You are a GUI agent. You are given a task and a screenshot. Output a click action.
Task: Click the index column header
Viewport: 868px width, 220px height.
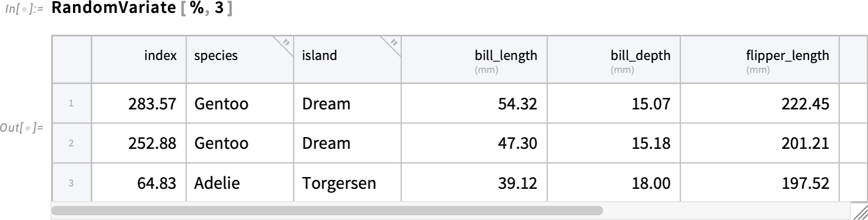click(139, 60)
